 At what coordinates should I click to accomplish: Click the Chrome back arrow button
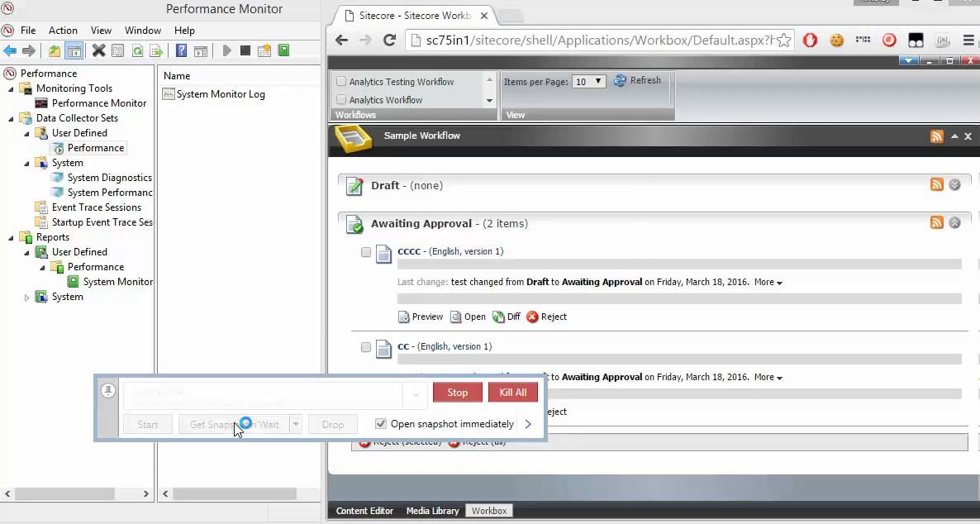tap(341, 40)
